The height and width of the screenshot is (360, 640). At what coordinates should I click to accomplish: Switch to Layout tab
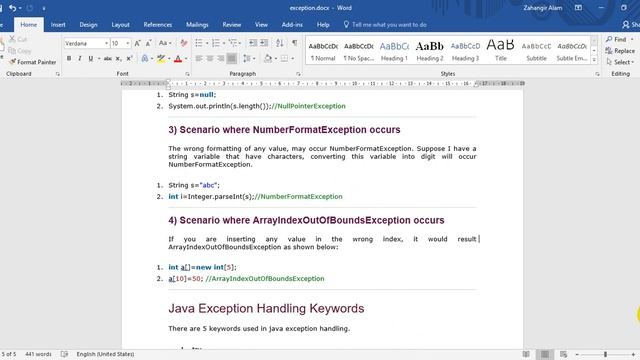pyautogui.click(x=120, y=25)
